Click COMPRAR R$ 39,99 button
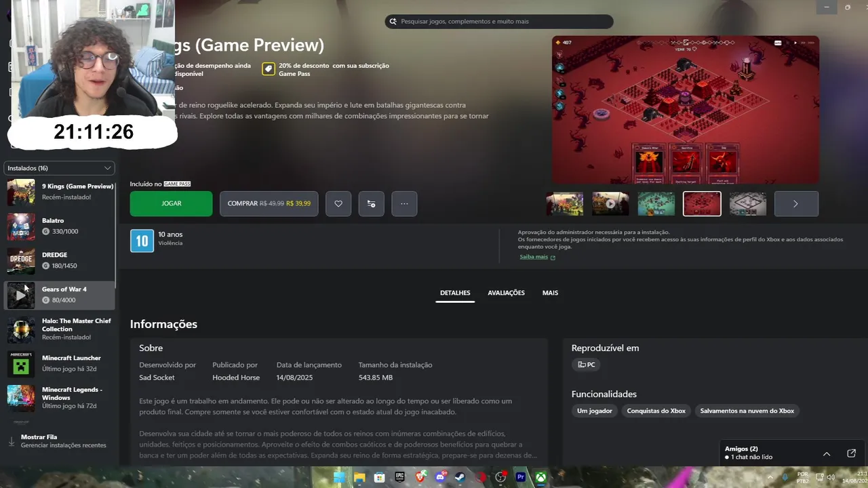Screen dimensions: 868x488 pos(269,203)
